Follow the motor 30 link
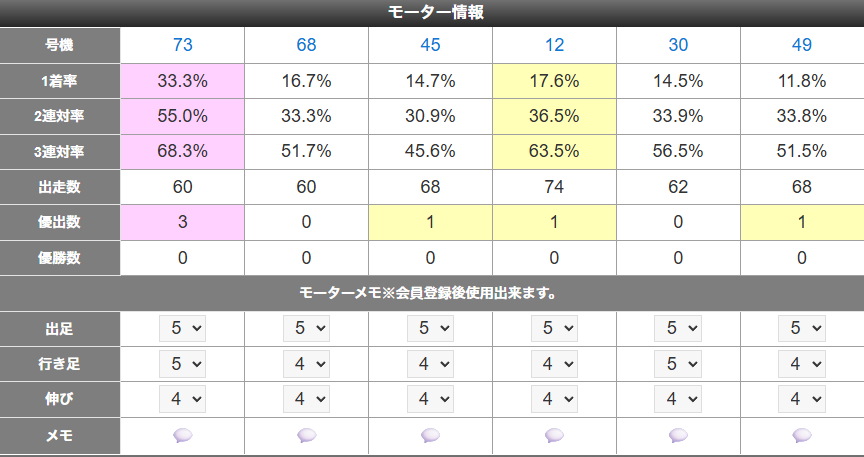 pos(678,45)
